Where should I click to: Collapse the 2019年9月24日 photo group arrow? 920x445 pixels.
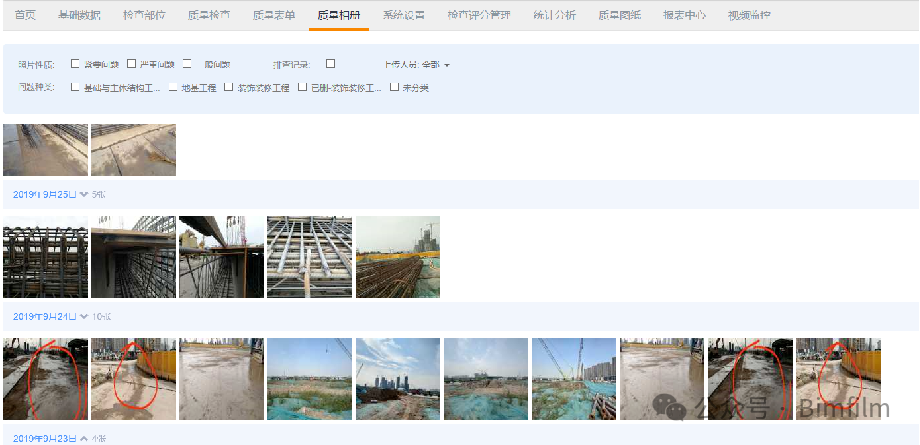[84, 316]
